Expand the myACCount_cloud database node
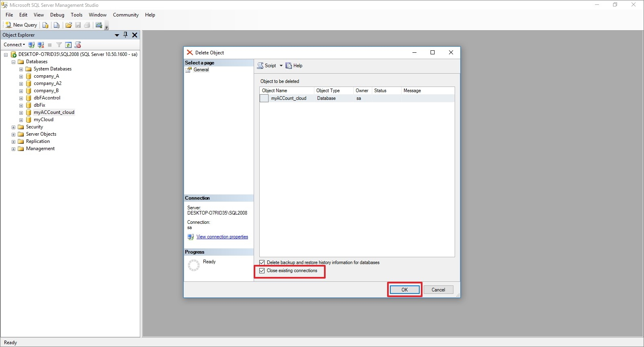 point(21,113)
